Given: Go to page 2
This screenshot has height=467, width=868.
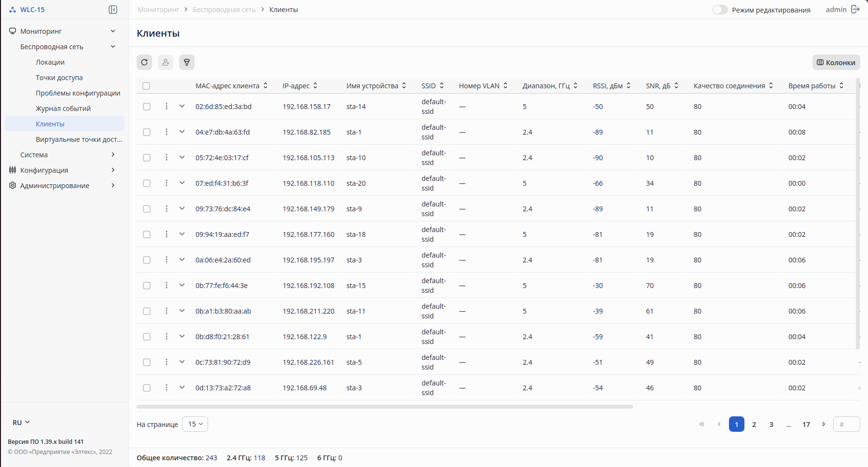Looking at the screenshot, I should 754,425.
